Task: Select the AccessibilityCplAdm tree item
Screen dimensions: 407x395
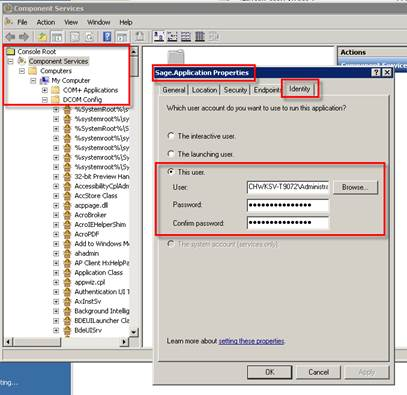Action: [101, 186]
